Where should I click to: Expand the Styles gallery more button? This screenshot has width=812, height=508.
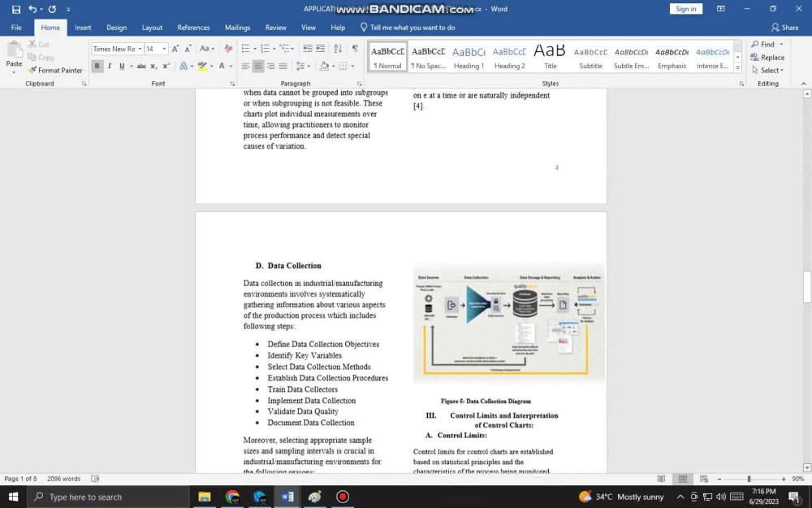pyautogui.click(x=738, y=68)
